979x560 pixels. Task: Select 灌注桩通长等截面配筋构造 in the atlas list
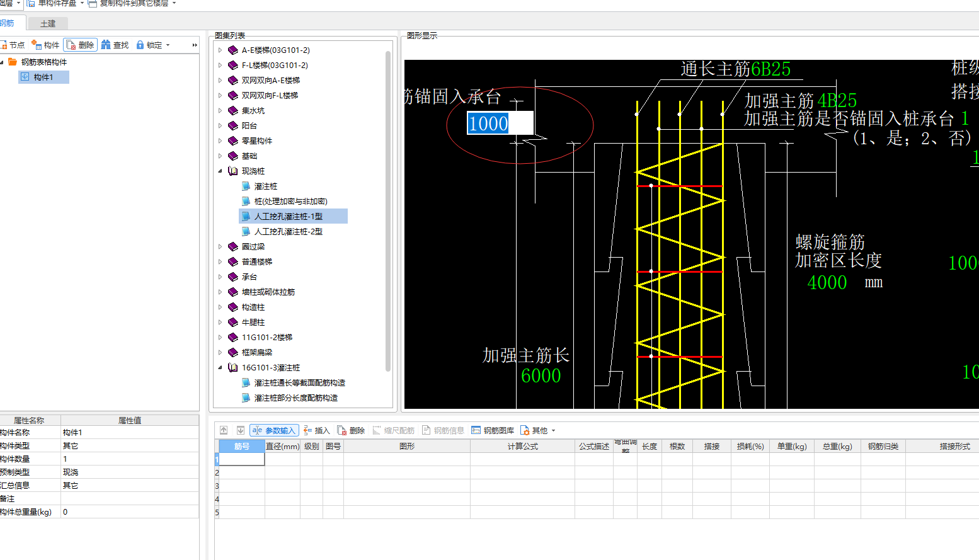[299, 382]
